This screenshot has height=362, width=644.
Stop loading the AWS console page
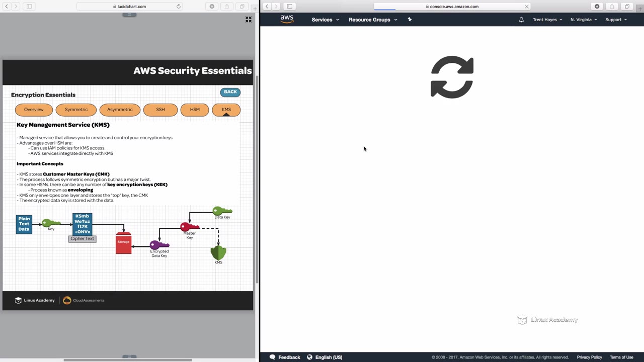click(527, 7)
